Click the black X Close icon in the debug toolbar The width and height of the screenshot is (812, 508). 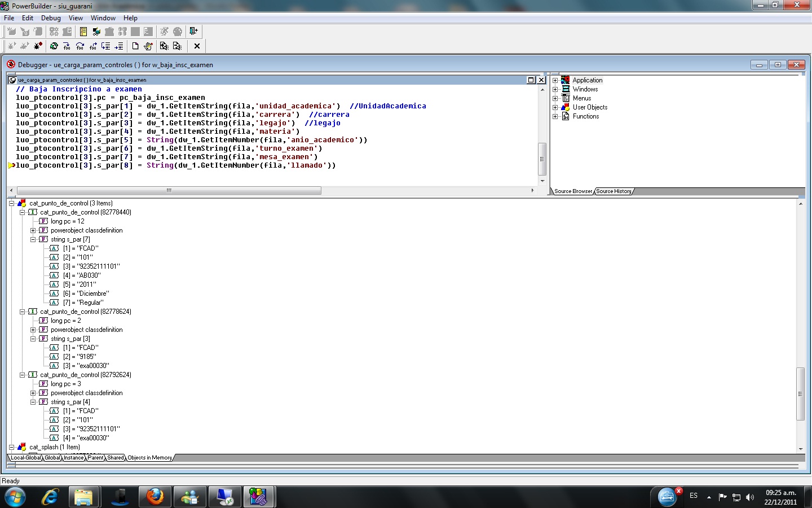197,46
